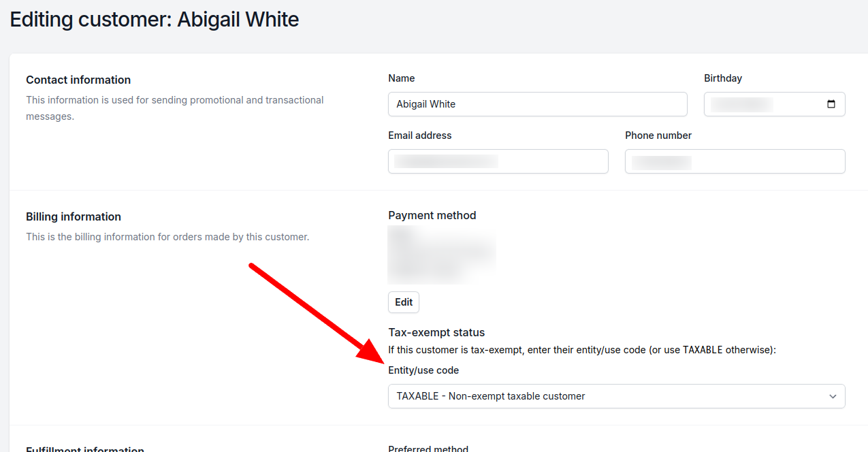Click the "Contact information" section heading

78,80
